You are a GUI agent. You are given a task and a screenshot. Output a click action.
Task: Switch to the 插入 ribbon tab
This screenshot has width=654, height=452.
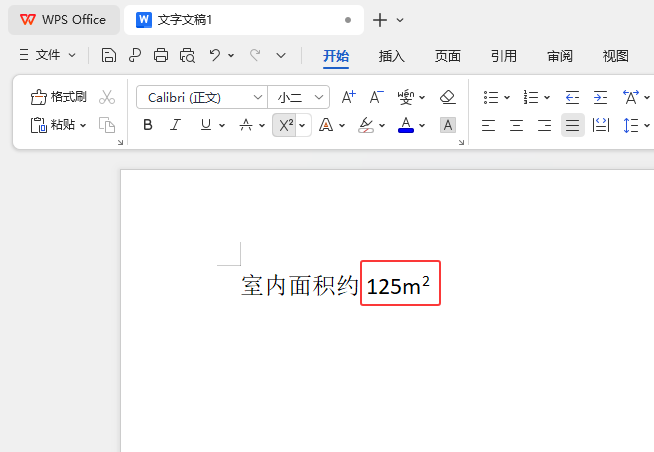[x=392, y=55]
